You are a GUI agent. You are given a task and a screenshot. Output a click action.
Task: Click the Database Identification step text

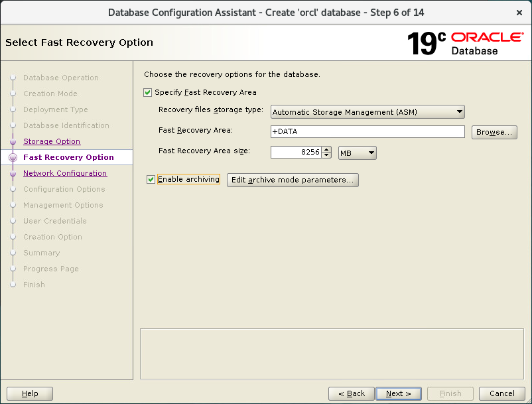tap(66, 125)
